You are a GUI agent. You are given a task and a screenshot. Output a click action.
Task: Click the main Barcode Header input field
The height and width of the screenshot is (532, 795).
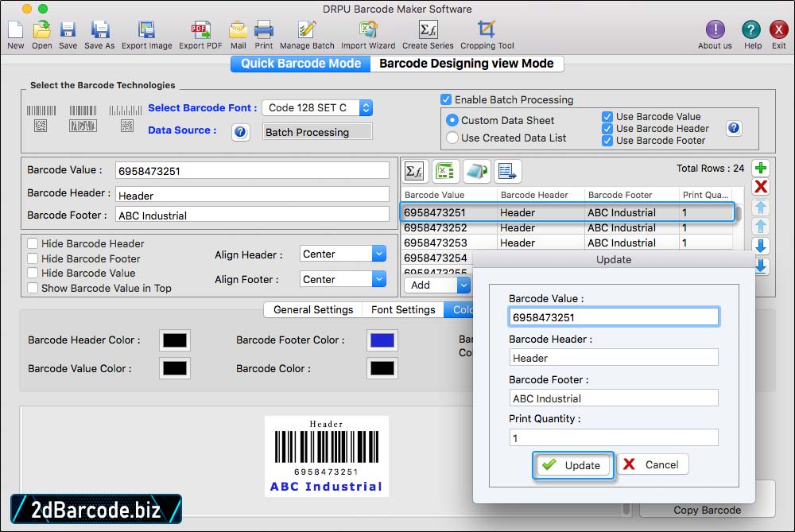(x=253, y=195)
